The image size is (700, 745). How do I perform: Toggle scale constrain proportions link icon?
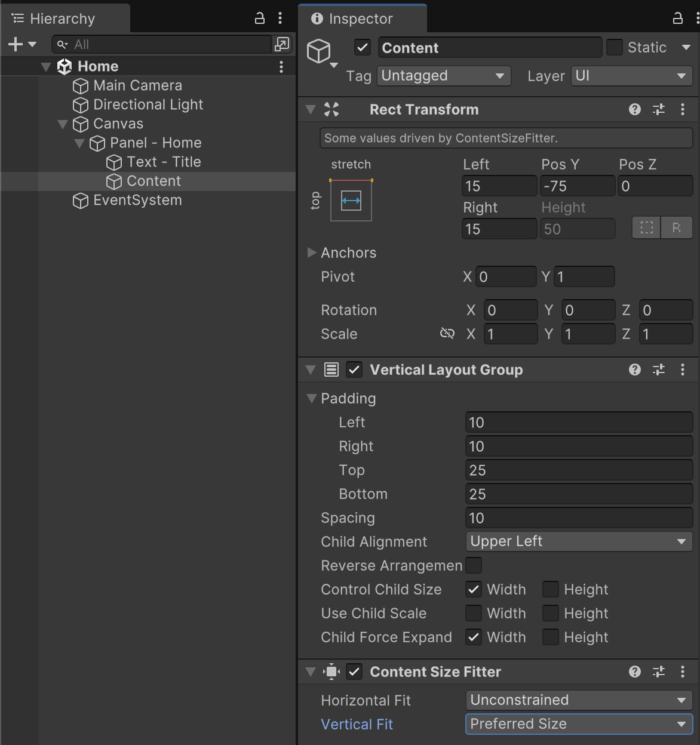coord(447,334)
